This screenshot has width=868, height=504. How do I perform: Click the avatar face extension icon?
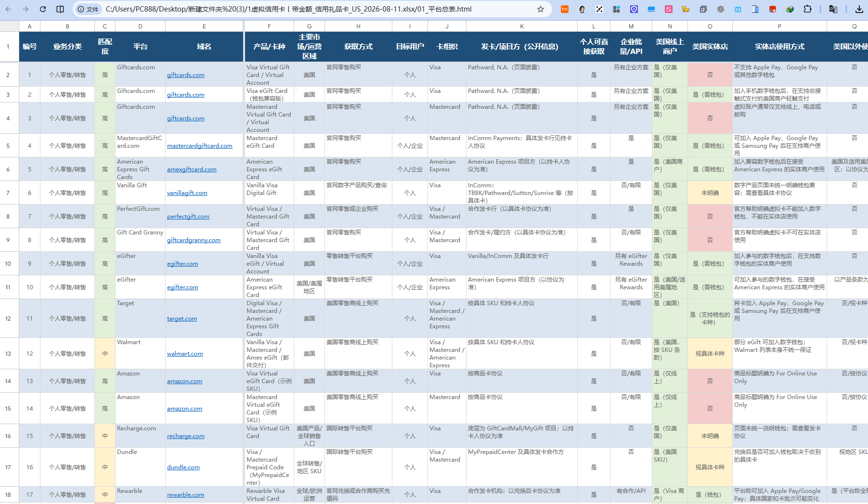(x=582, y=9)
